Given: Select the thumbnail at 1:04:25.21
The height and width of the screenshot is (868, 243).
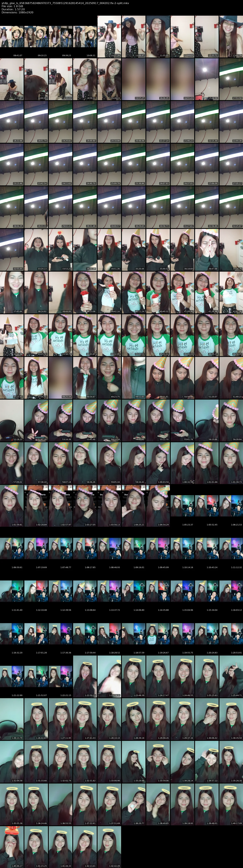Looking at the screenshot, I should [134, 506].
